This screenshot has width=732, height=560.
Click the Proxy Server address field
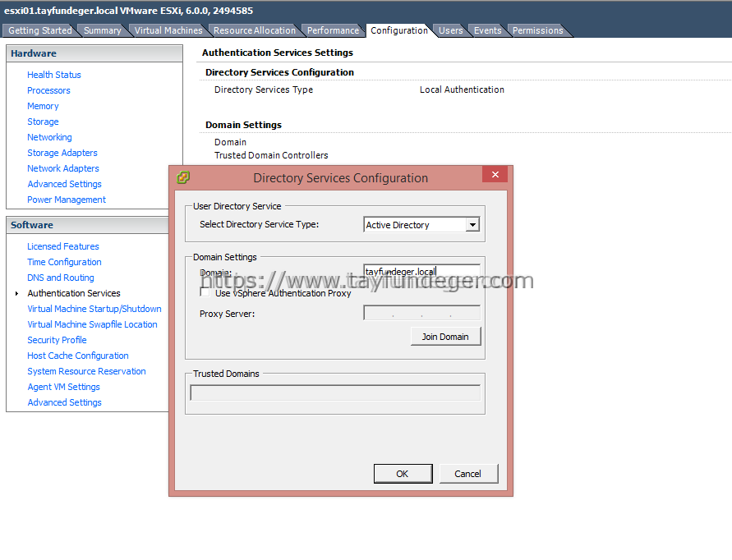tap(421, 313)
